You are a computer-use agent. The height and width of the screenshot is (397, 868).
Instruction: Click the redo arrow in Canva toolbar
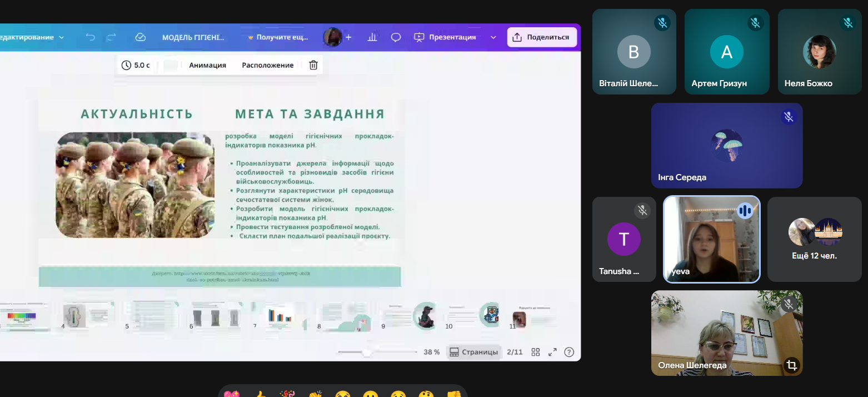pyautogui.click(x=111, y=37)
